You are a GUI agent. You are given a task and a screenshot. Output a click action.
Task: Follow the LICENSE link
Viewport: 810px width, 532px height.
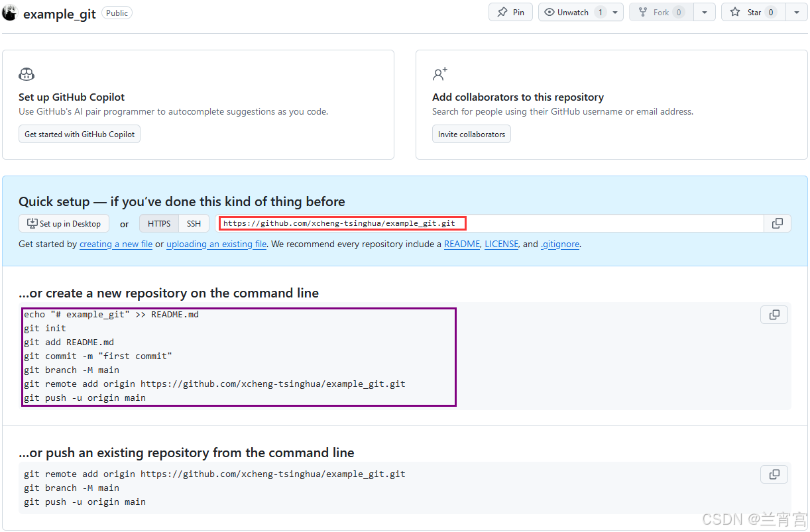click(x=502, y=244)
